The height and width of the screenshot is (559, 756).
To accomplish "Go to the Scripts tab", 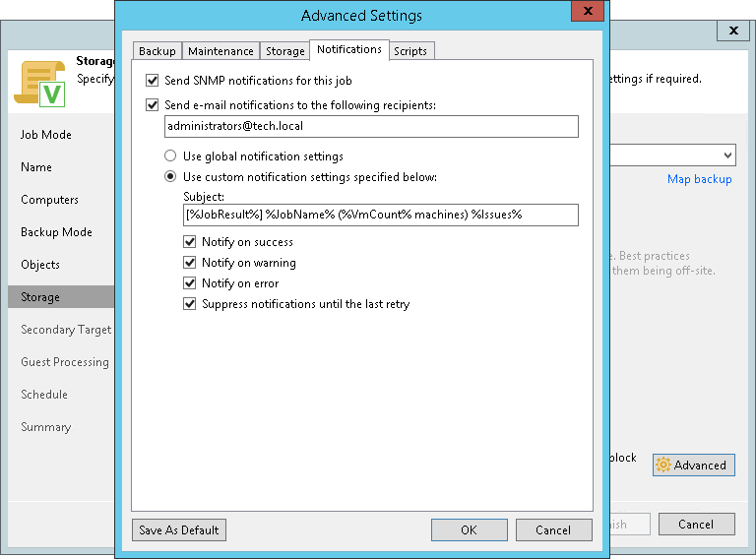I will 410,51.
